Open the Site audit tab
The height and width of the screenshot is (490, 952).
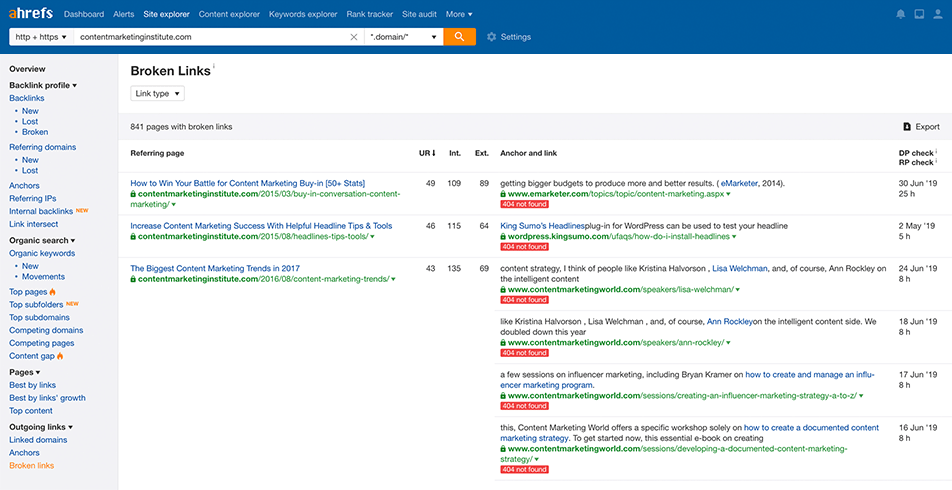click(419, 14)
